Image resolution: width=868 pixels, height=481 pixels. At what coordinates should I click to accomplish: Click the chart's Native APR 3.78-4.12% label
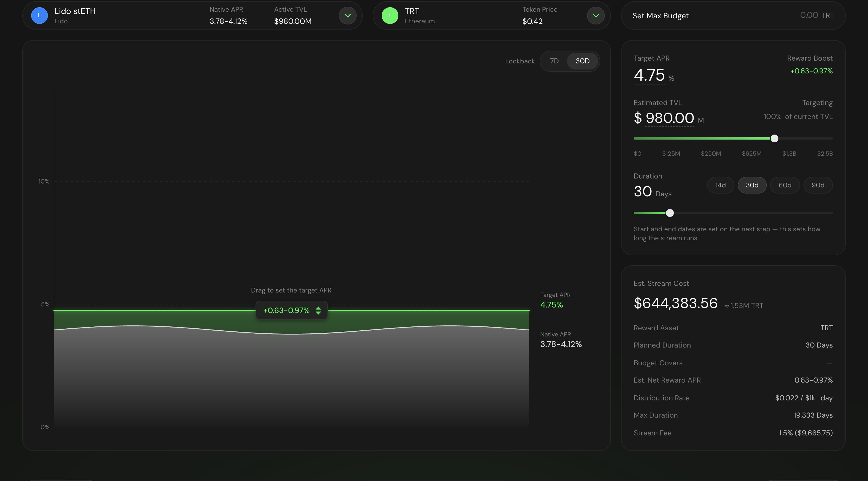click(x=561, y=339)
